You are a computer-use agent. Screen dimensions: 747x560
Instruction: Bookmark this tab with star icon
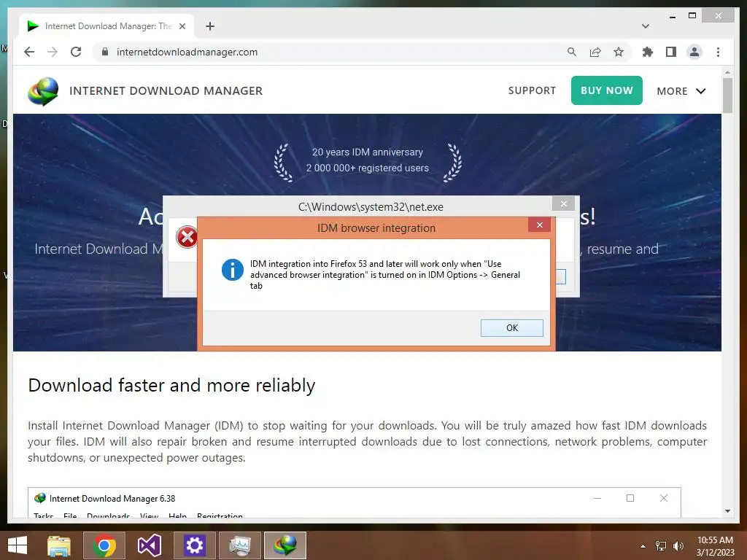coord(619,52)
